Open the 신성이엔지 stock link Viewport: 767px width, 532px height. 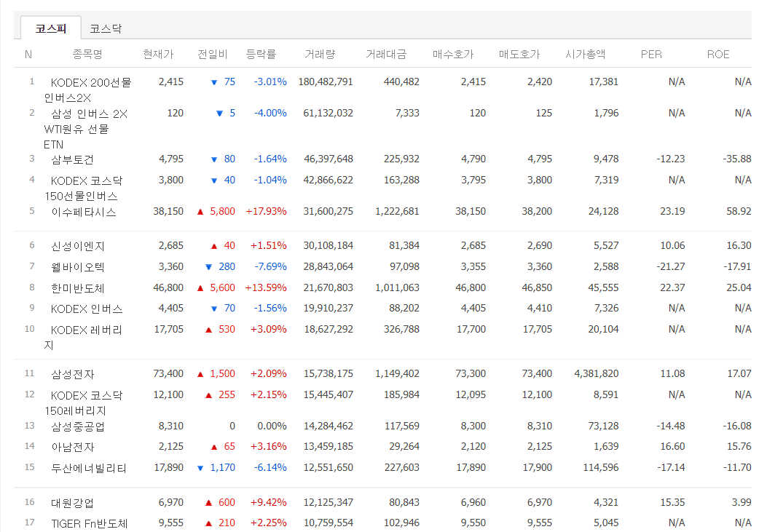pyautogui.click(x=78, y=246)
